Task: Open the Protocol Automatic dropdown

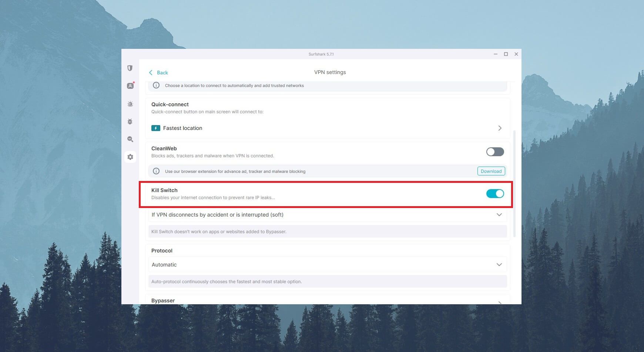Action: point(328,265)
